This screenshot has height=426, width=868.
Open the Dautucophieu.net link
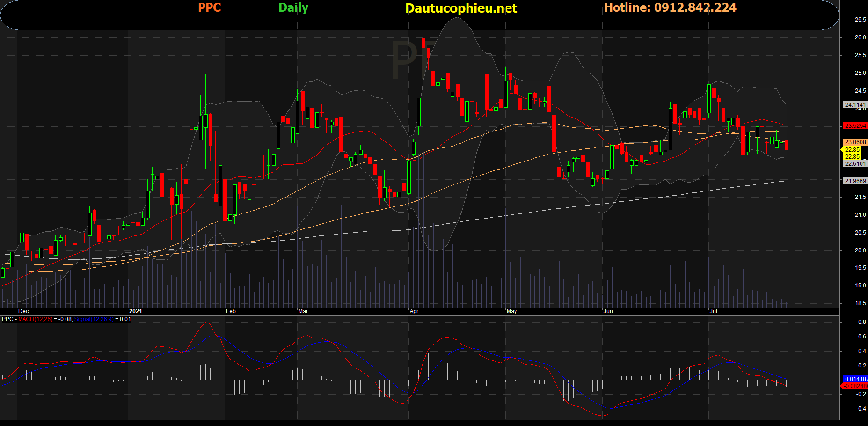tap(461, 8)
